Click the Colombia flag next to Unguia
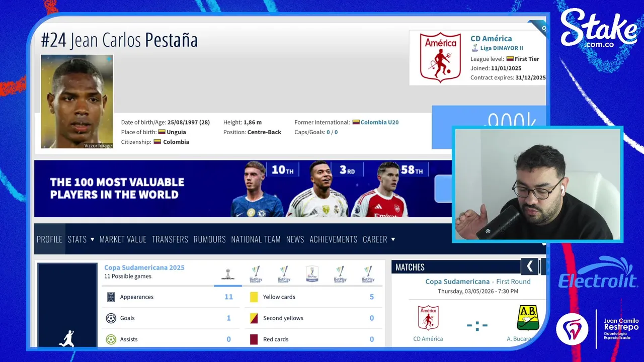The height and width of the screenshot is (362, 644). [x=162, y=132]
